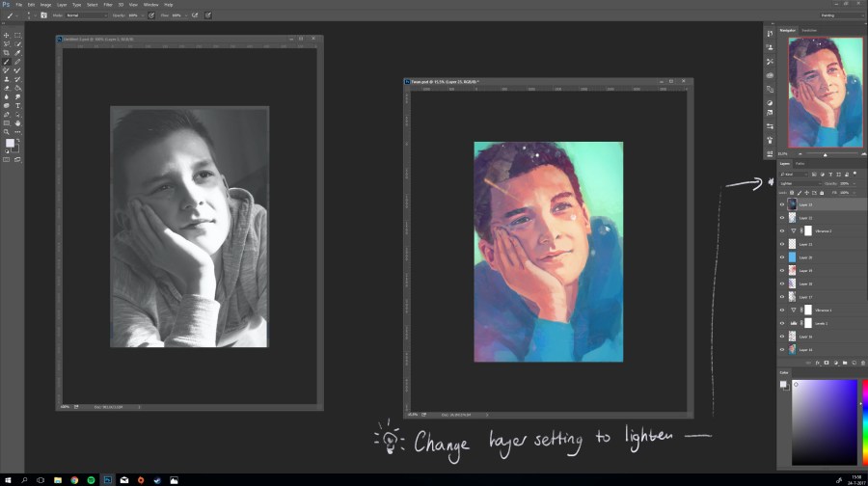Select the Type tool in the toolbox

(17, 105)
